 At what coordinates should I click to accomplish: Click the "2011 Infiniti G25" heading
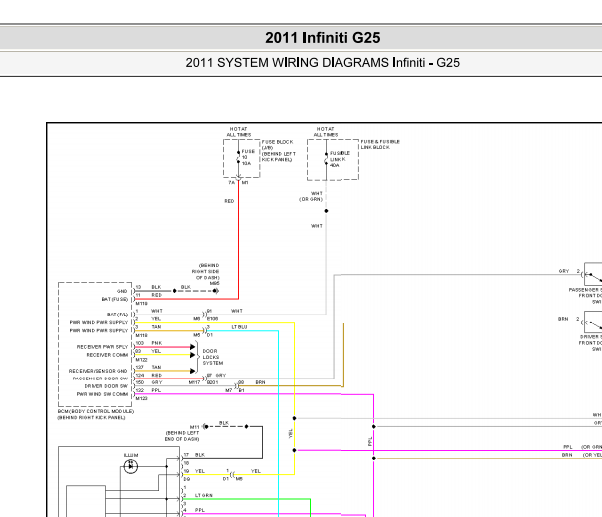coord(322,38)
